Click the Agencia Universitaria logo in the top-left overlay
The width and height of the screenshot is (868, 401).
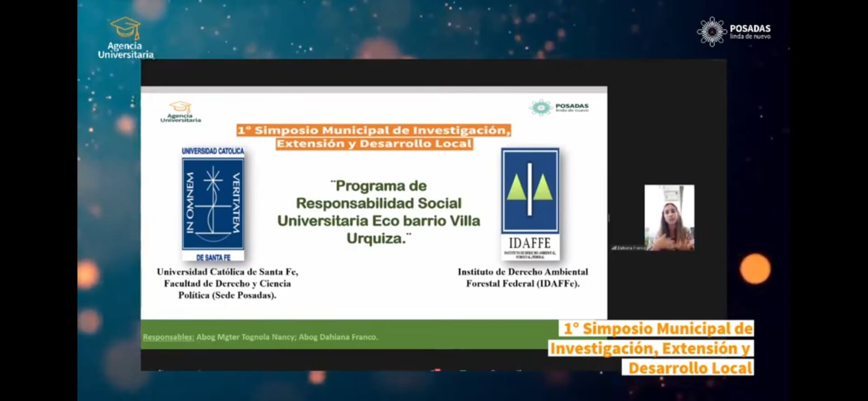click(125, 38)
